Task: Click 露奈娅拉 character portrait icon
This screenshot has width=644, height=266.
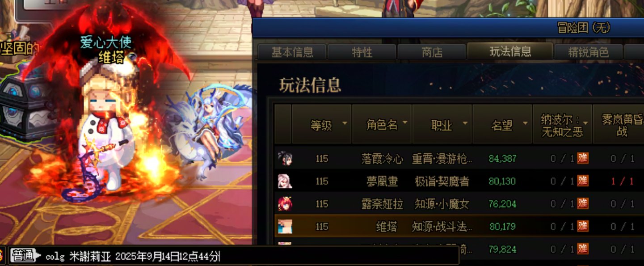Action: [284, 204]
